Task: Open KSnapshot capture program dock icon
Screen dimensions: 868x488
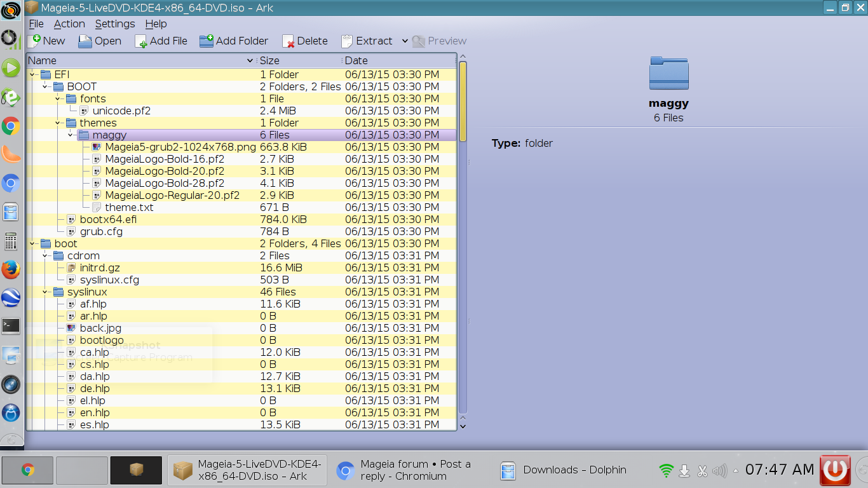Action: [11, 356]
